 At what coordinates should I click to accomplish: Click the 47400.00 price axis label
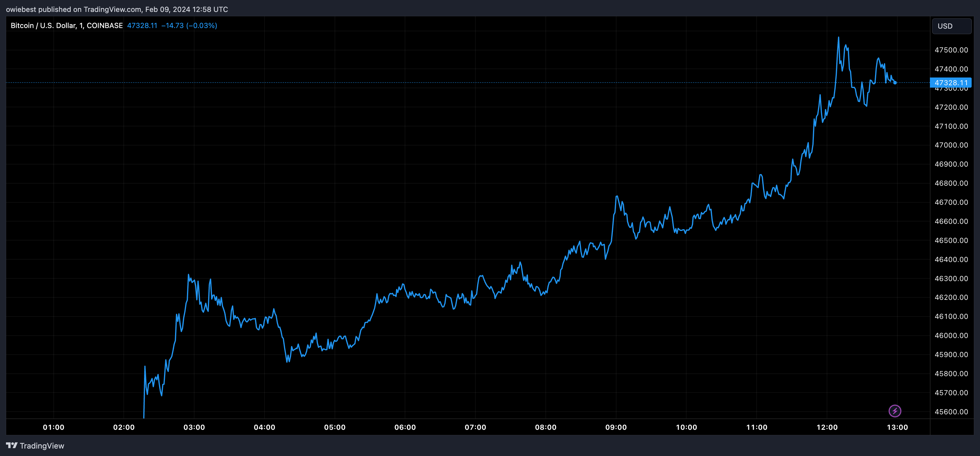pyautogui.click(x=951, y=69)
